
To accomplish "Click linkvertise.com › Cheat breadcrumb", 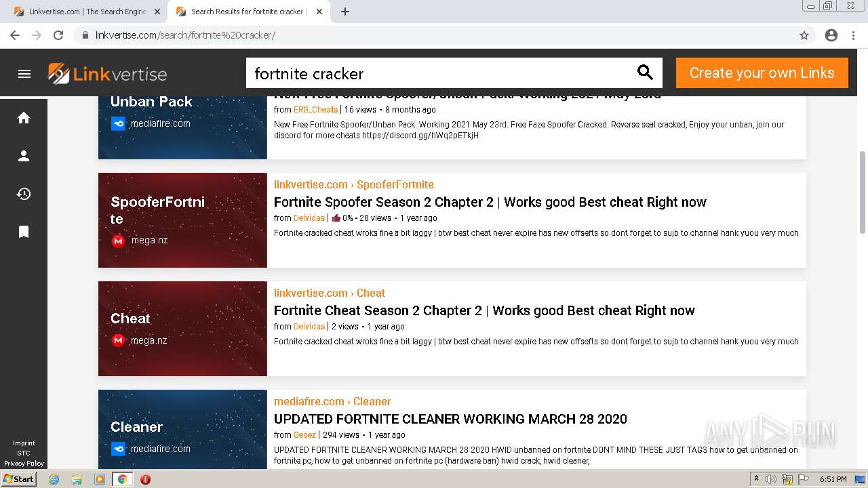I will coord(330,293).
